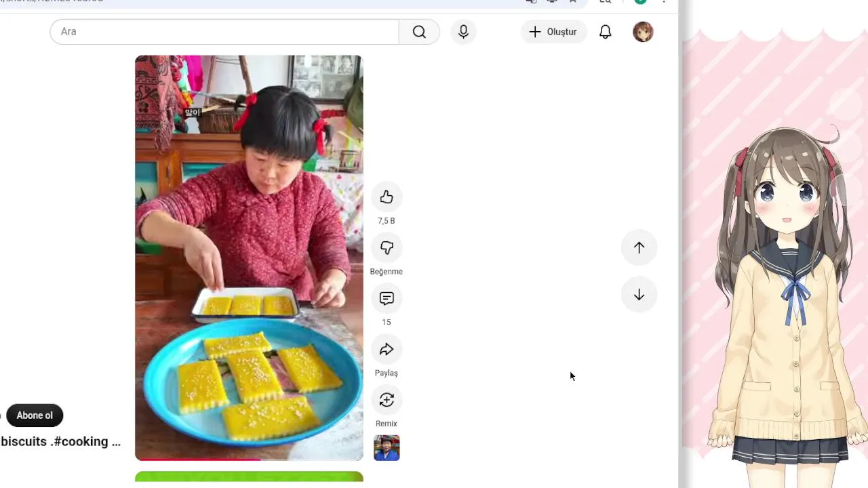Open the Remix option icon
Screen dimensions: 868x488
(387, 400)
